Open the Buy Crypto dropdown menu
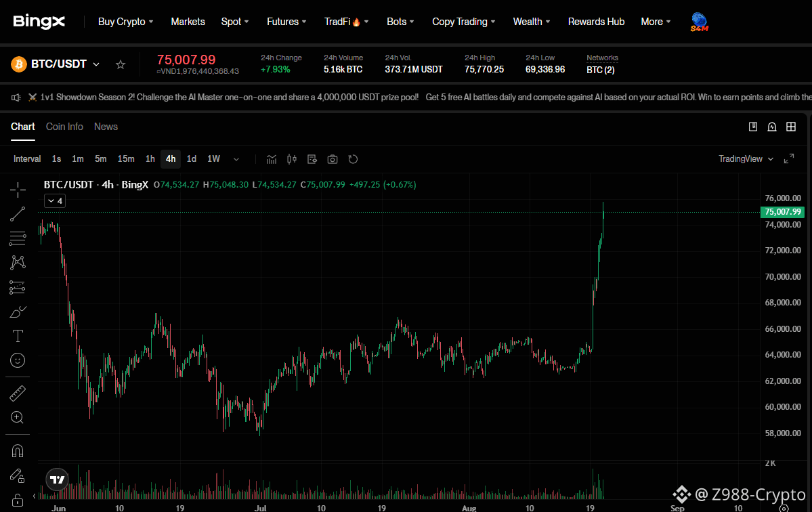 126,22
